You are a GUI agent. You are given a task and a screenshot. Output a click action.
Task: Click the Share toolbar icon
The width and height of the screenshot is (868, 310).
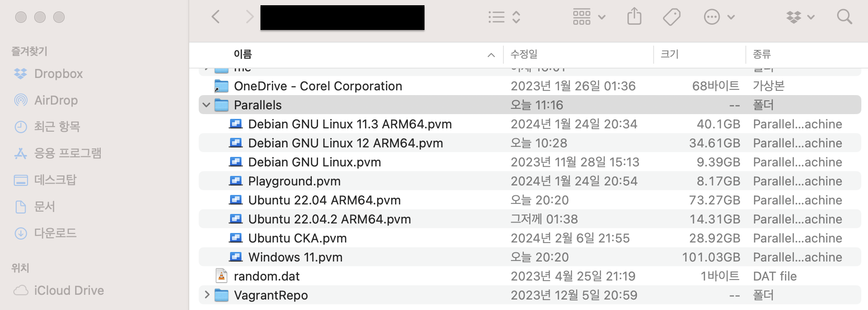[634, 17]
